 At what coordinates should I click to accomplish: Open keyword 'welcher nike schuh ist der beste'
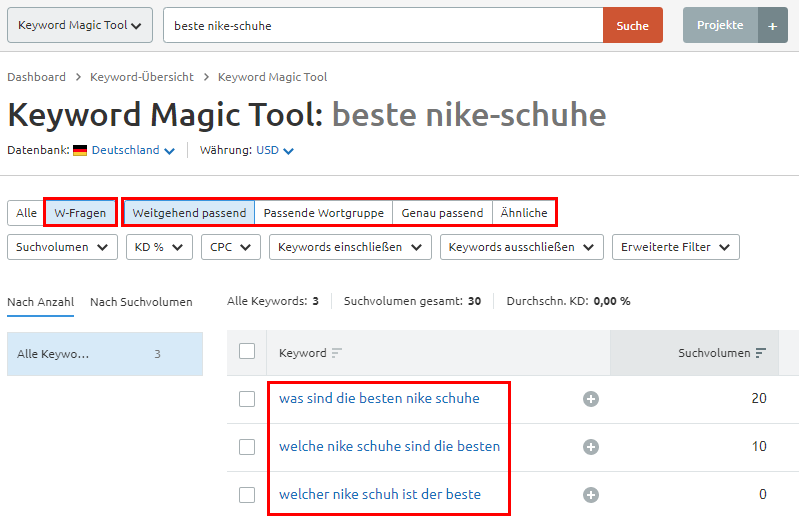click(380, 494)
